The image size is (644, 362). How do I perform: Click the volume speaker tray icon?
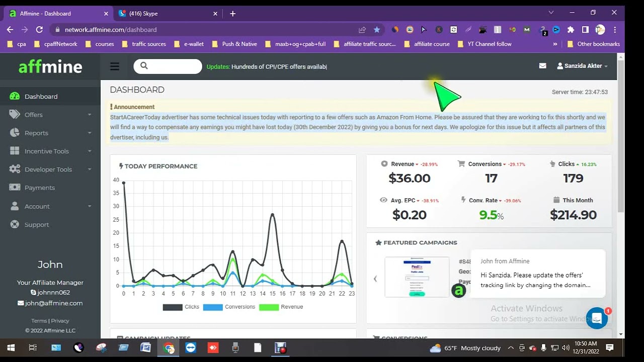(x=565, y=348)
